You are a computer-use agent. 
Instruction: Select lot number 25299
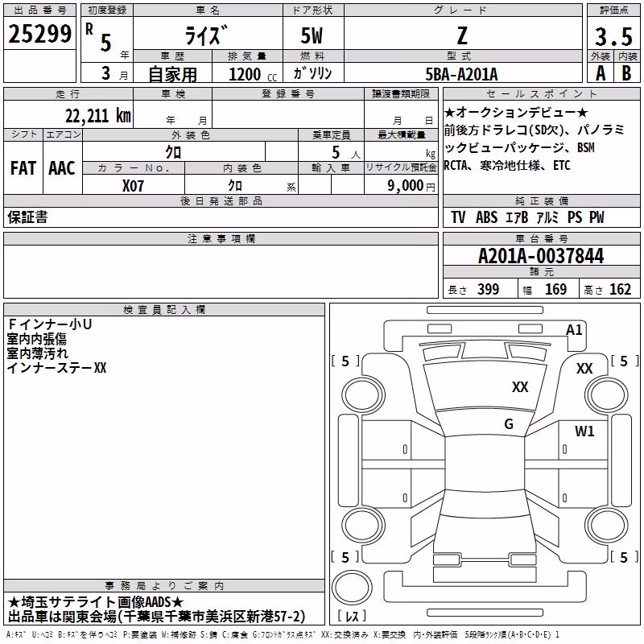[x=39, y=34]
